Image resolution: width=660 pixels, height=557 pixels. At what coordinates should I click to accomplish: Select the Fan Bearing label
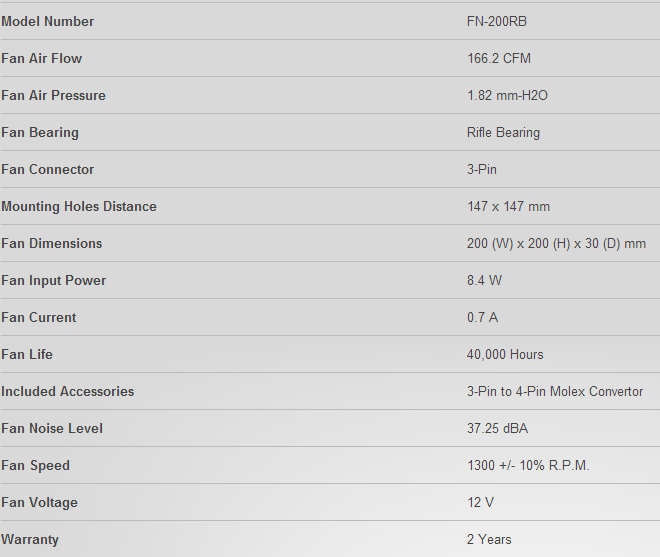tap(40, 133)
